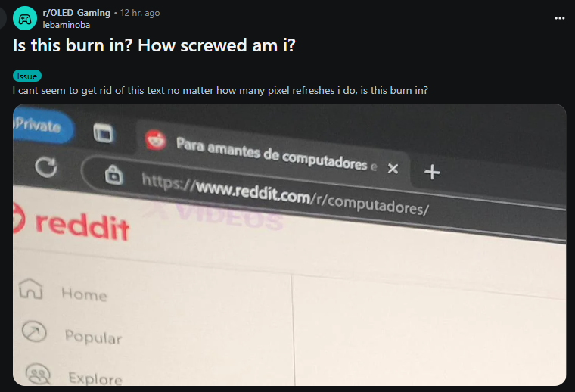Viewport: 575px width, 392px height.
Task: Click the tab actions icon beside Private
Action: (x=104, y=132)
